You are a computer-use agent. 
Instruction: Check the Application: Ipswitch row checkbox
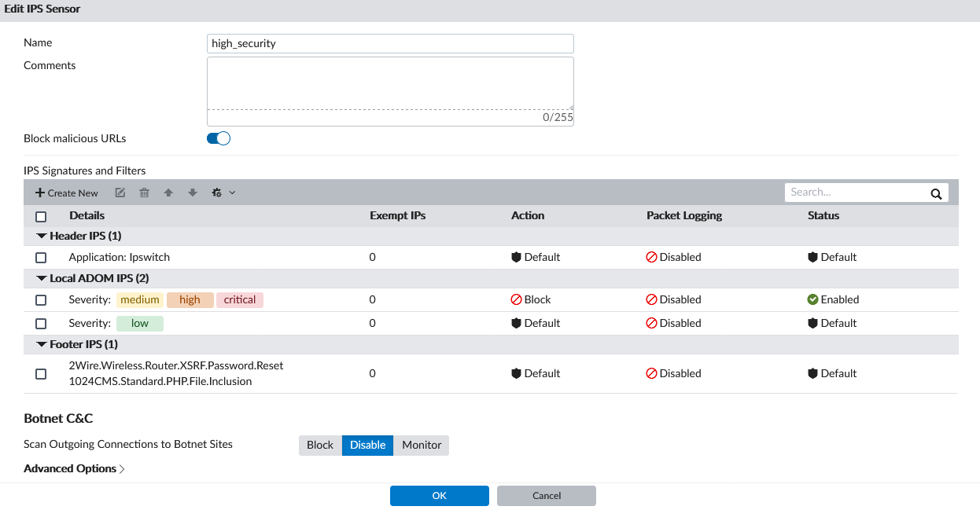point(41,258)
